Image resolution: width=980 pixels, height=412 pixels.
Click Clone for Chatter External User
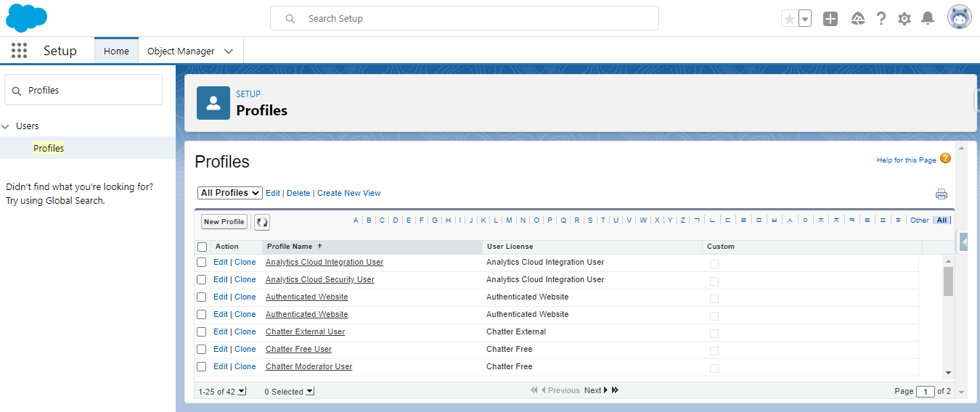click(x=245, y=332)
